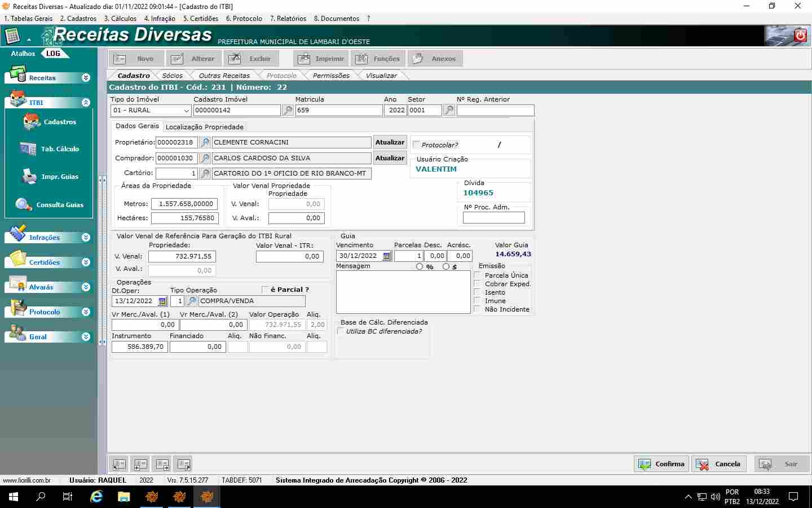Enable the Protocolar? checkbox
The width and height of the screenshot is (812, 508).
coord(417,145)
